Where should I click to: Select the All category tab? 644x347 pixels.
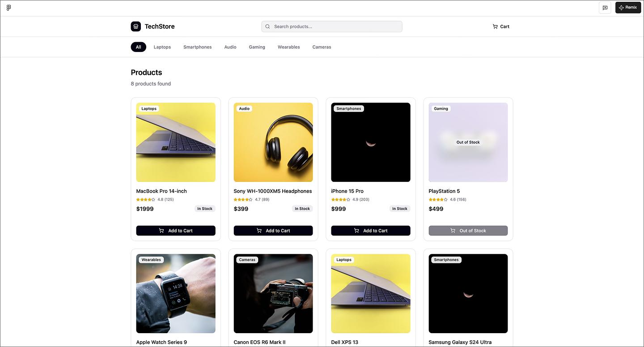(x=139, y=47)
